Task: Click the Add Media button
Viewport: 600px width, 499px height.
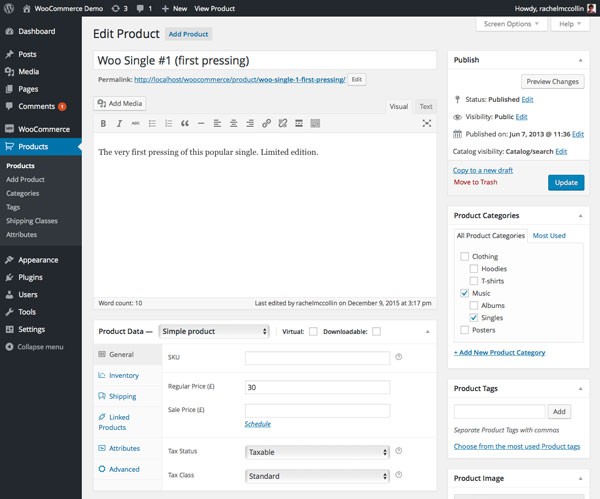Action: click(120, 103)
